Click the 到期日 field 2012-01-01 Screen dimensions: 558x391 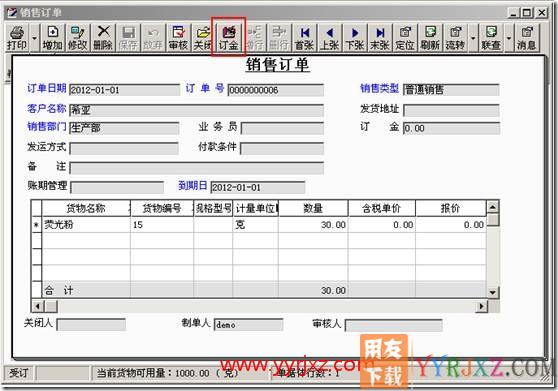point(258,187)
